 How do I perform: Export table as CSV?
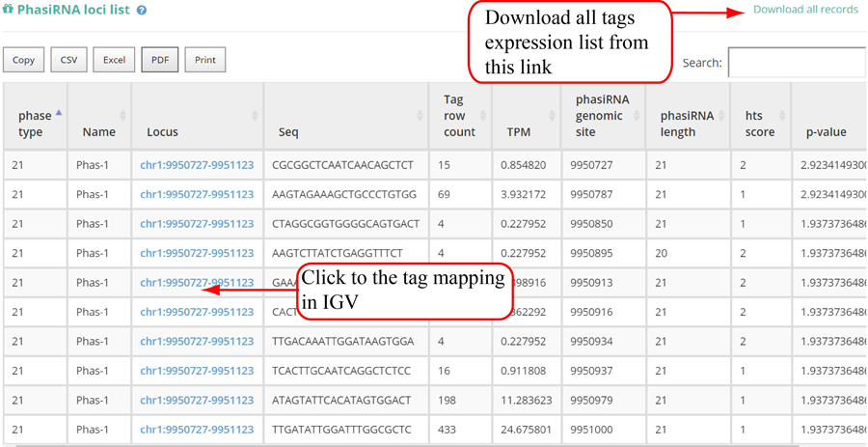(x=68, y=60)
